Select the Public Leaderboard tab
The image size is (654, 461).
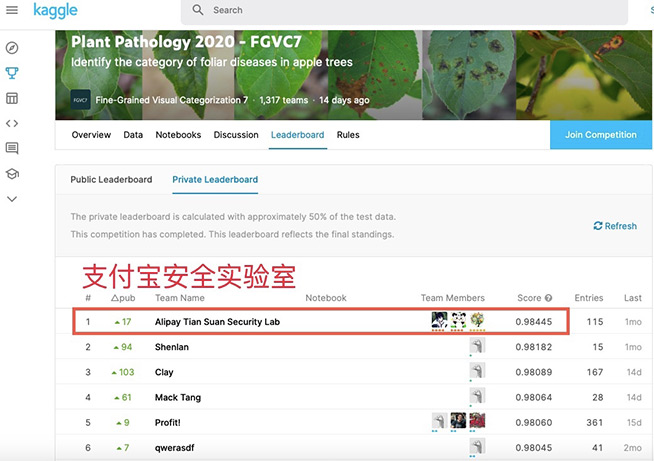tap(111, 180)
